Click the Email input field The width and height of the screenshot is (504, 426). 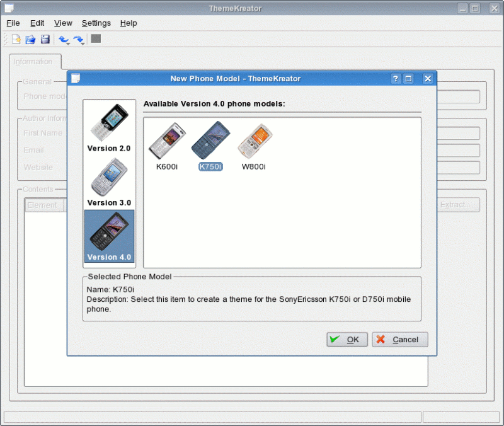pos(459,151)
